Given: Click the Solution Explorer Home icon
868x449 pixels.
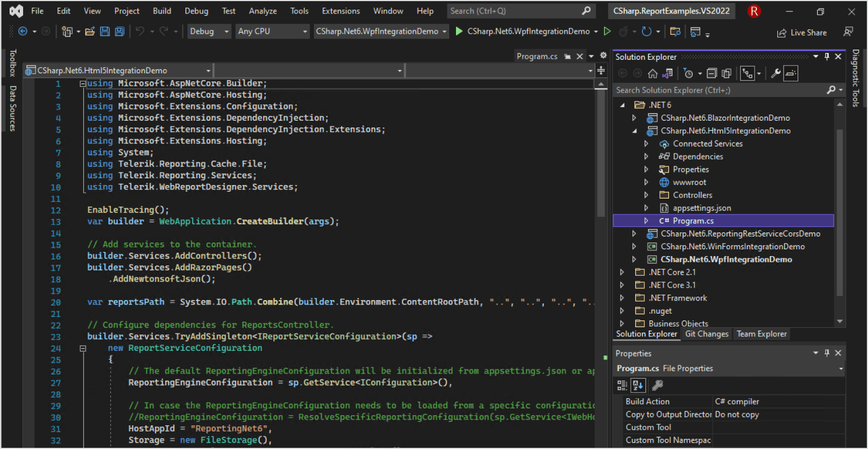Looking at the screenshot, I should [x=653, y=73].
